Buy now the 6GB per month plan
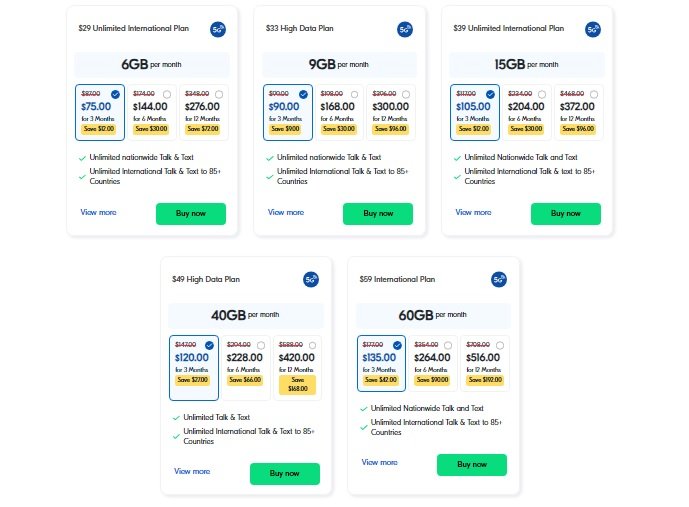 point(191,214)
